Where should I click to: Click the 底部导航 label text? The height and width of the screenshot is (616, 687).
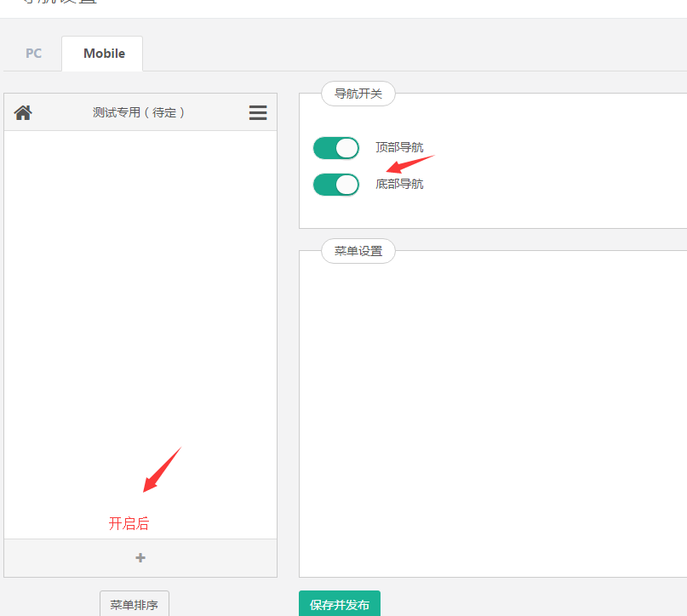399,184
